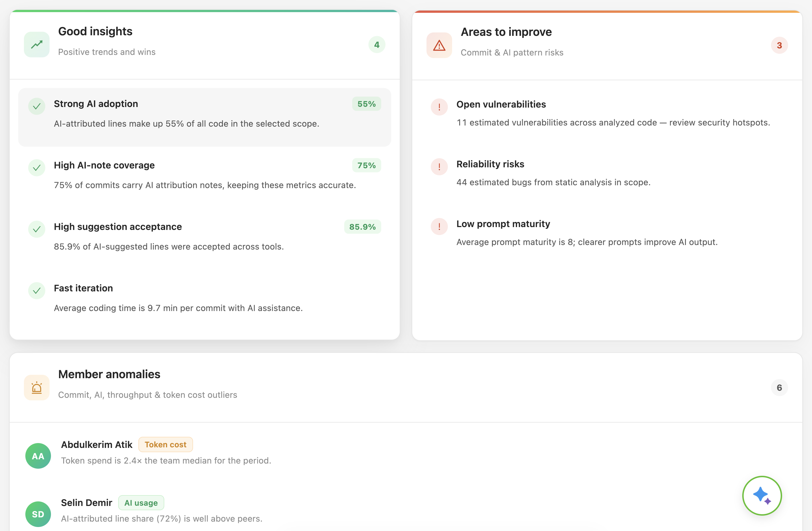This screenshot has width=812, height=531.
Task: Click the Member anomalies heading
Action: click(109, 374)
